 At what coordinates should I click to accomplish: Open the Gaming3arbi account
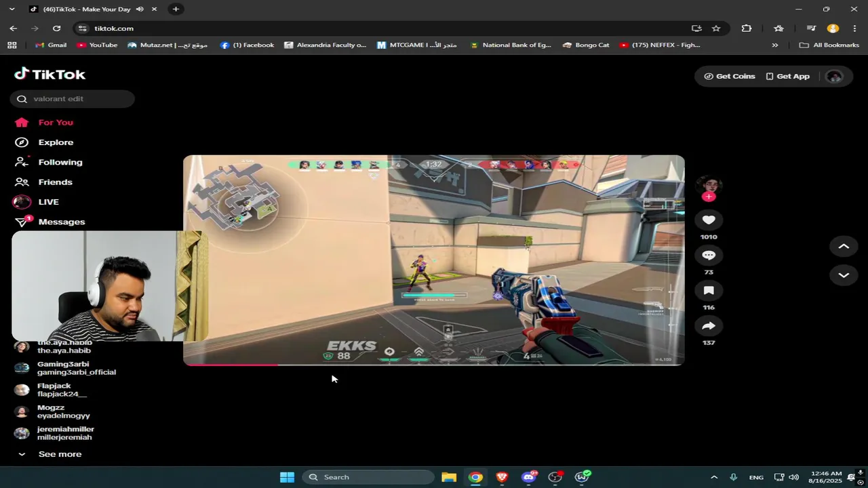[x=66, y=368]
